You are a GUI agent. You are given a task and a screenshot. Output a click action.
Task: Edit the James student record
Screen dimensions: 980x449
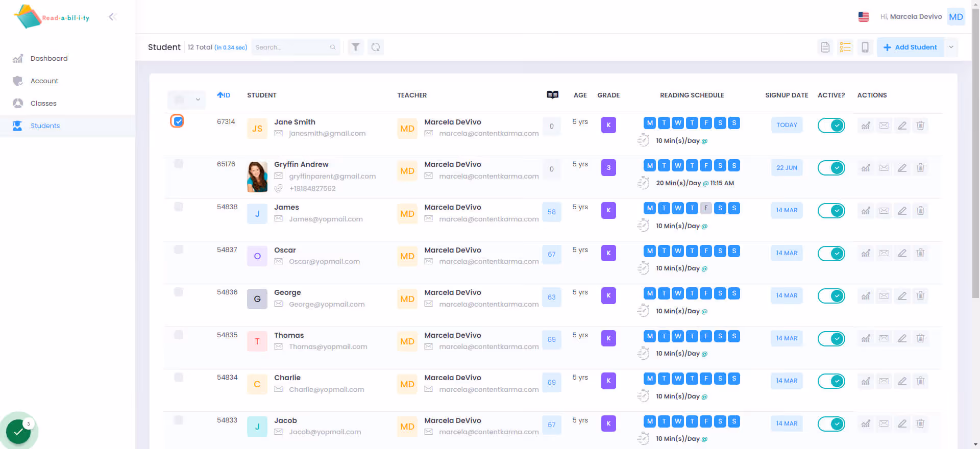[902, 210]
